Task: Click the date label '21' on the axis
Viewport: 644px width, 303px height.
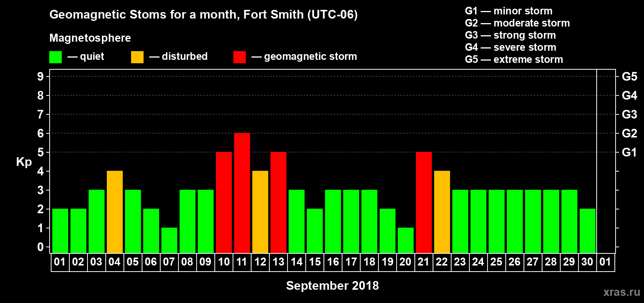Action: point(424,262)
